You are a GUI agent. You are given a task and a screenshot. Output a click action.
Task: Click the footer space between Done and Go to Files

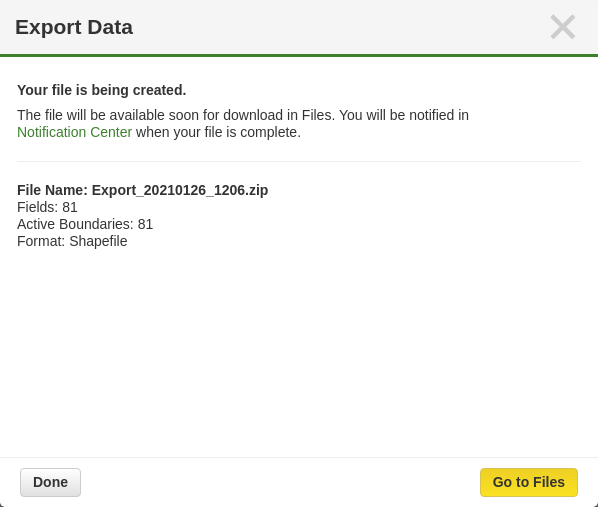point(280,482)
